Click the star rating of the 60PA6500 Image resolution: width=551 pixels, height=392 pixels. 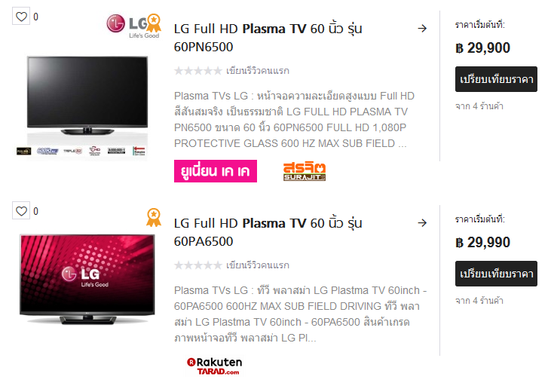[198, 265]
